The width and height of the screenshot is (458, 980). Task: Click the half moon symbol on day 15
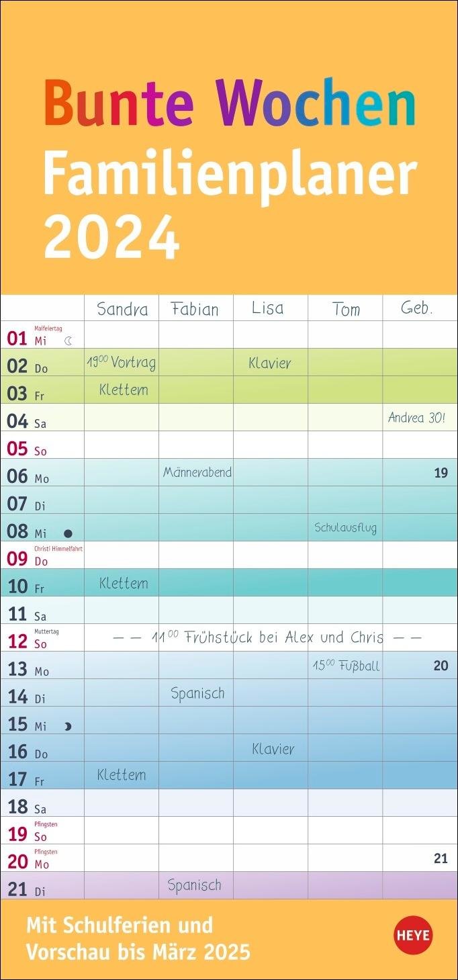tap(67, 726)
